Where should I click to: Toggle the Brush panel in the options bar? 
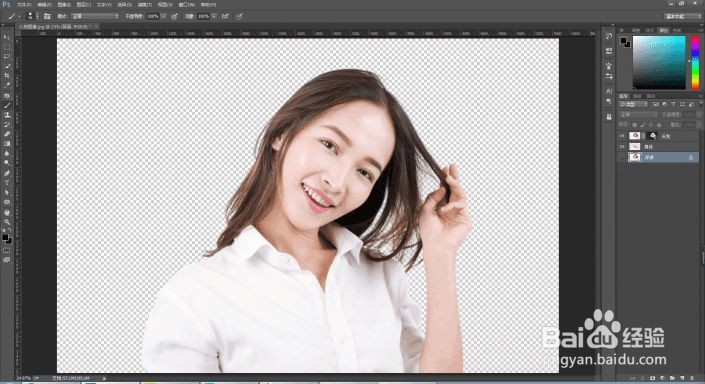pos(47,16)
